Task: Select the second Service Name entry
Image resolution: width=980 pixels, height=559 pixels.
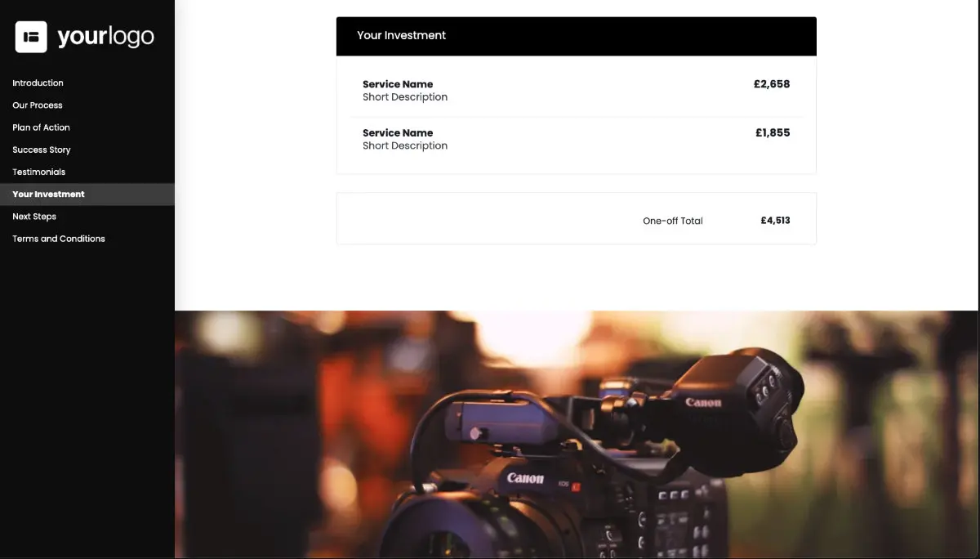Action: pos(398,132)
